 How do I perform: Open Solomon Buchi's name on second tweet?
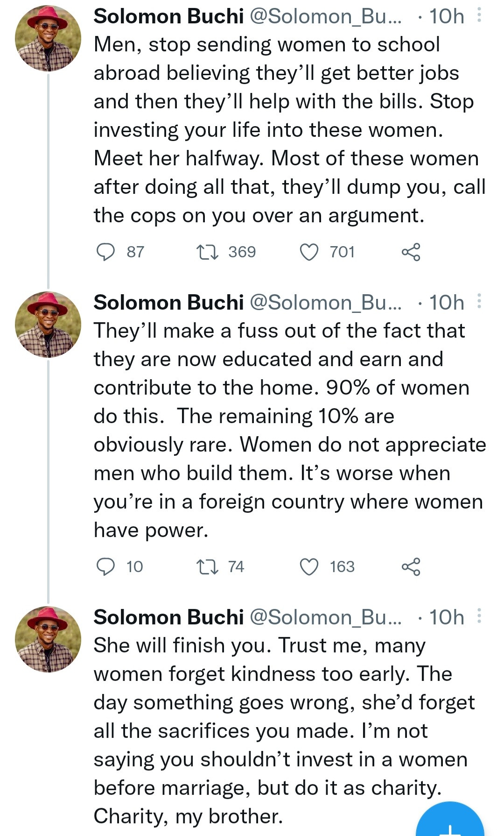point(168,303)
